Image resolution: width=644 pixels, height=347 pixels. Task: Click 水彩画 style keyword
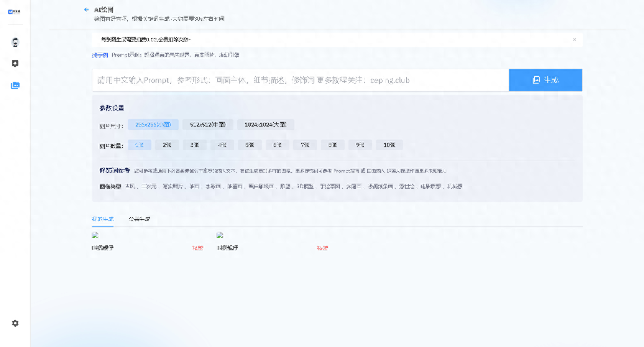[213, 186]
